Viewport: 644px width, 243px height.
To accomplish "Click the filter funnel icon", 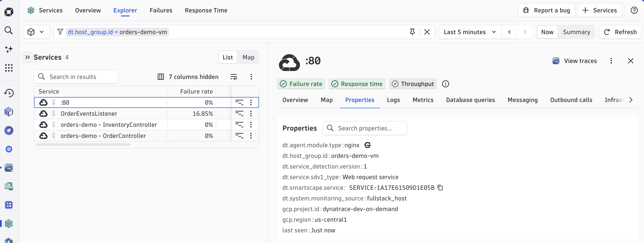I will (60, 32).
